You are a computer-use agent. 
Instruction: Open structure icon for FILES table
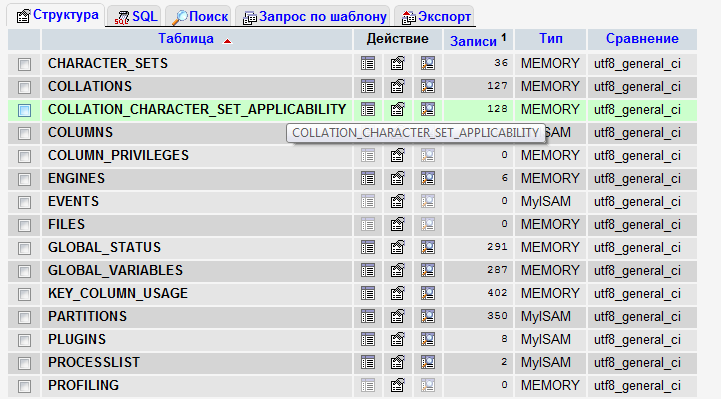click(398, 224)
